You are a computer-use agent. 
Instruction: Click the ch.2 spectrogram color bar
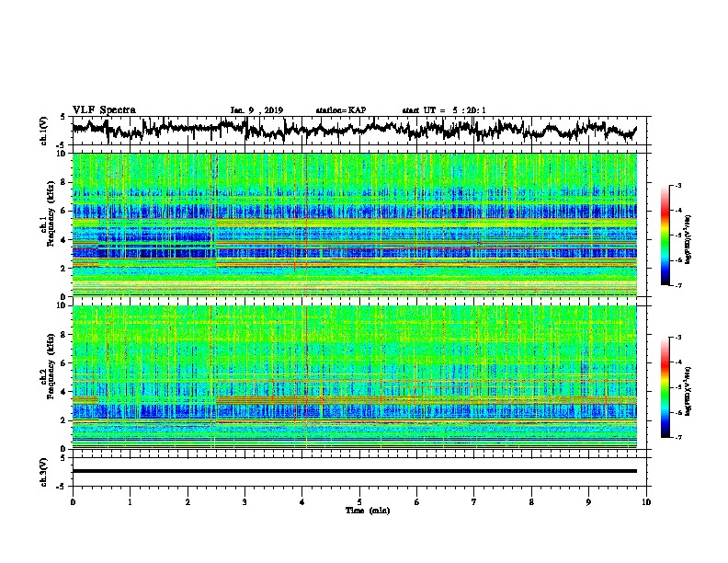point(665,387)
